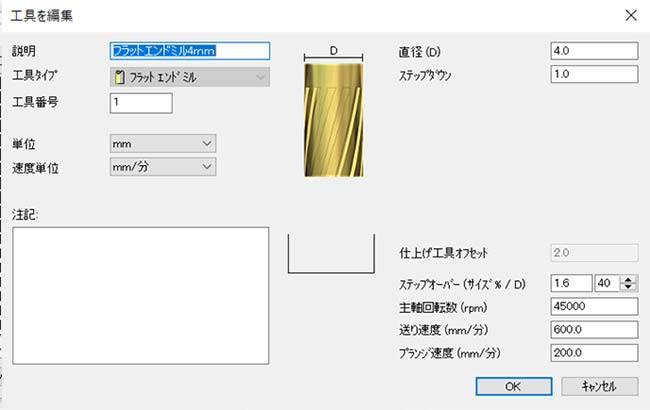Click the ステップオーバー size field showing 1.6
650x410 pixels.
pos(571,284)
